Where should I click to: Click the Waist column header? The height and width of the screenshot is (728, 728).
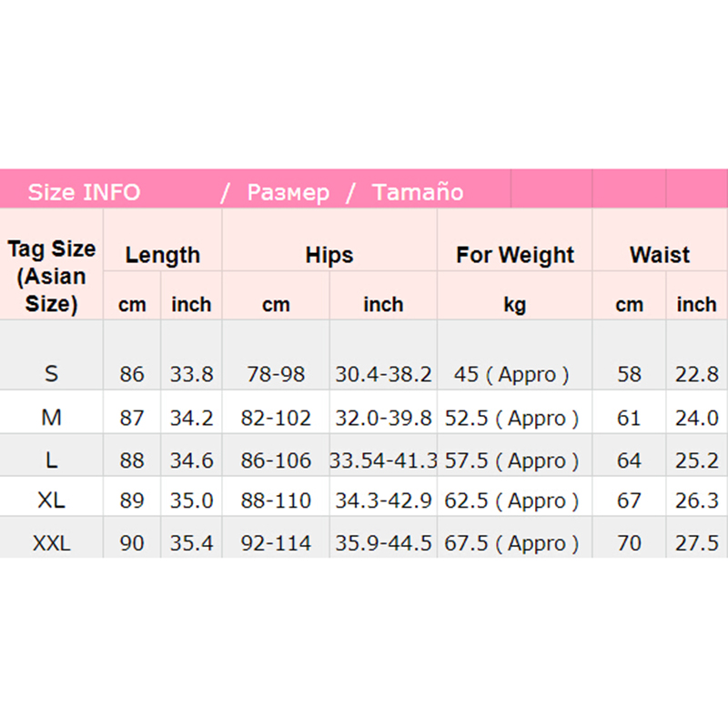click(x=660, y=255)
